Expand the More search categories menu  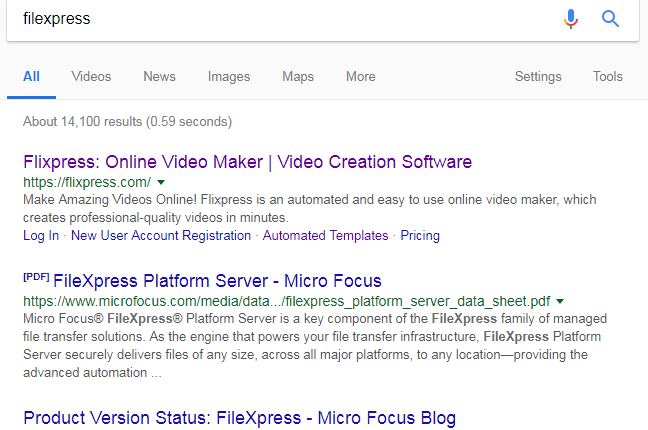point(361,76)
